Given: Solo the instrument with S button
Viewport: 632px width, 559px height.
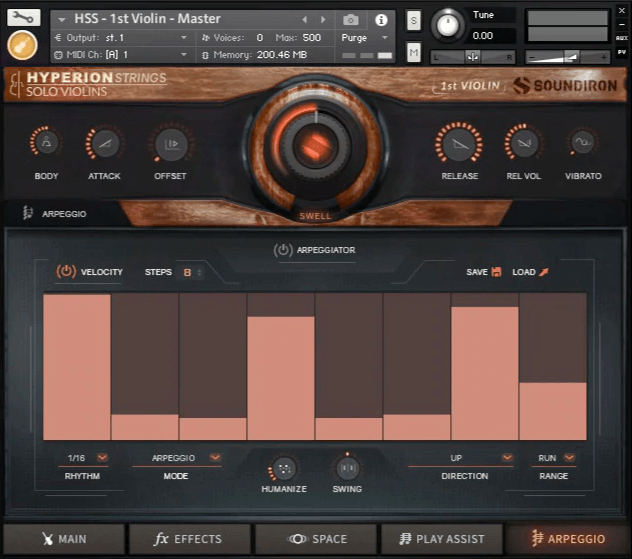Looking at the screenshot, I should (414, 20).
